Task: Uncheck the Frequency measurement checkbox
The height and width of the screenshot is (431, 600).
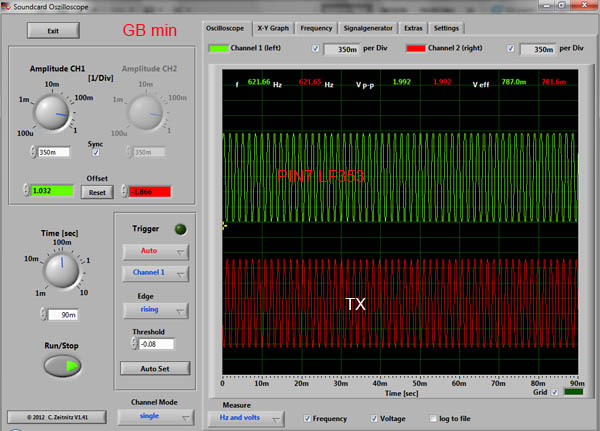Action: (x=305, y=417)
